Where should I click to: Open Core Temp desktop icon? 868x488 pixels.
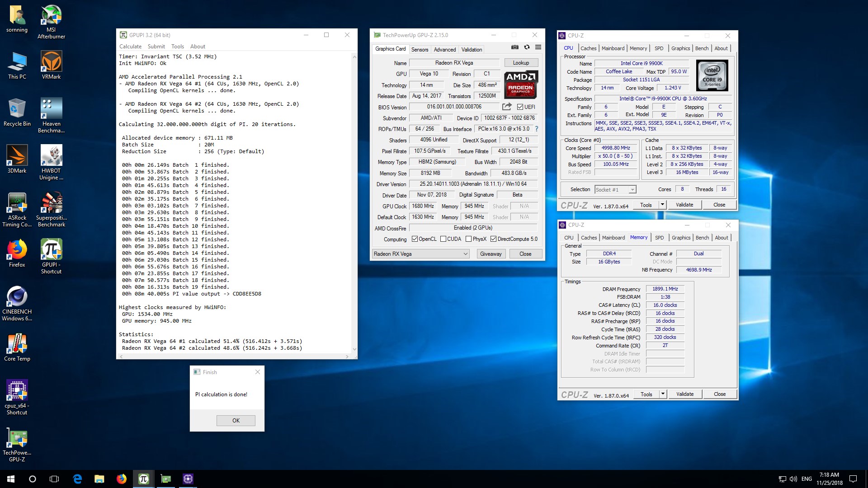coord(17,348)
